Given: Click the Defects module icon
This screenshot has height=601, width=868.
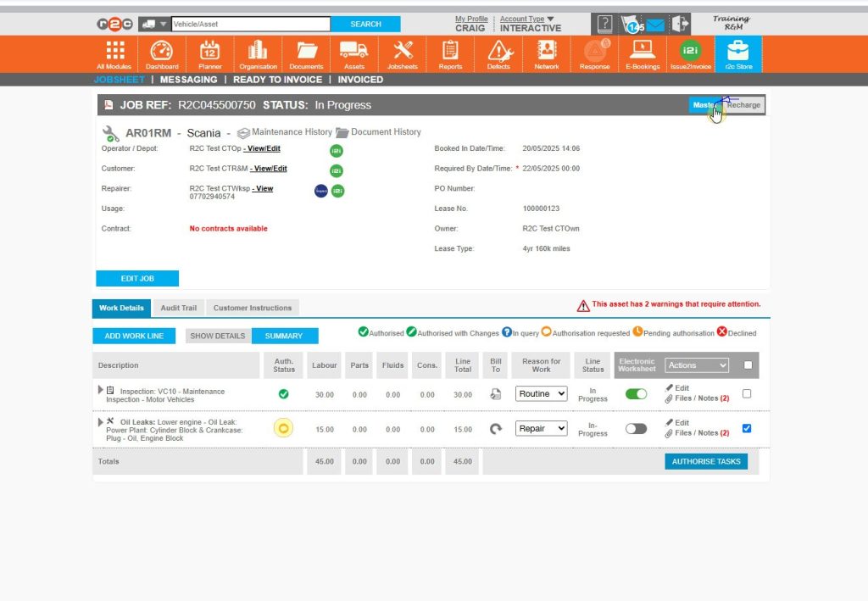Looking at the screenshot, I should click(x=499, y=53).
